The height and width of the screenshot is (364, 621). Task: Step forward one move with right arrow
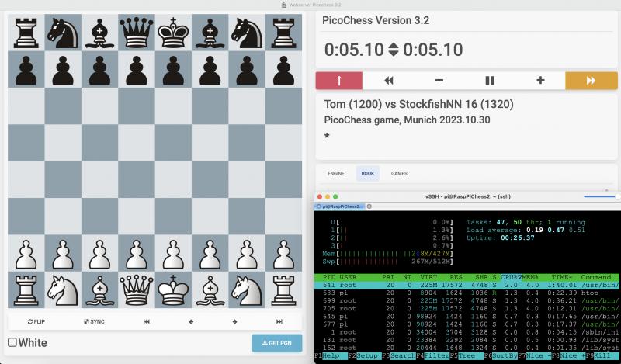(234, 321)
